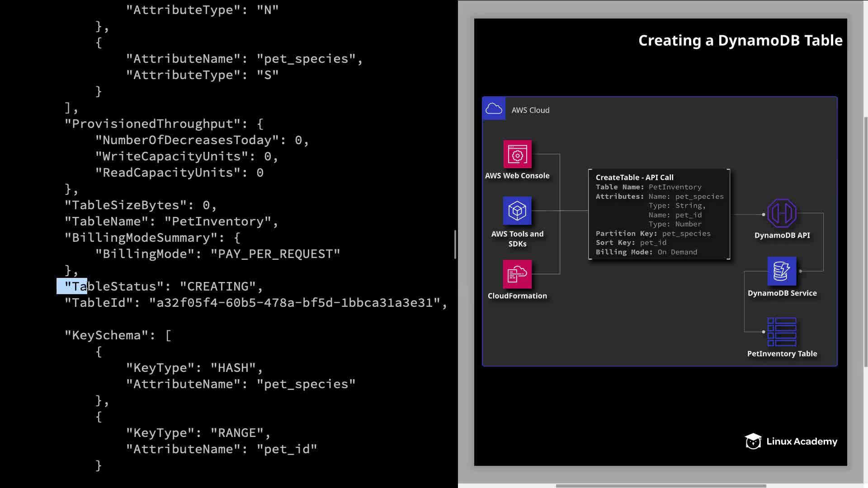Click the terminal pane vertical scrollbar
Viewport: 868px width, 488px height.
tap(455, 244)
